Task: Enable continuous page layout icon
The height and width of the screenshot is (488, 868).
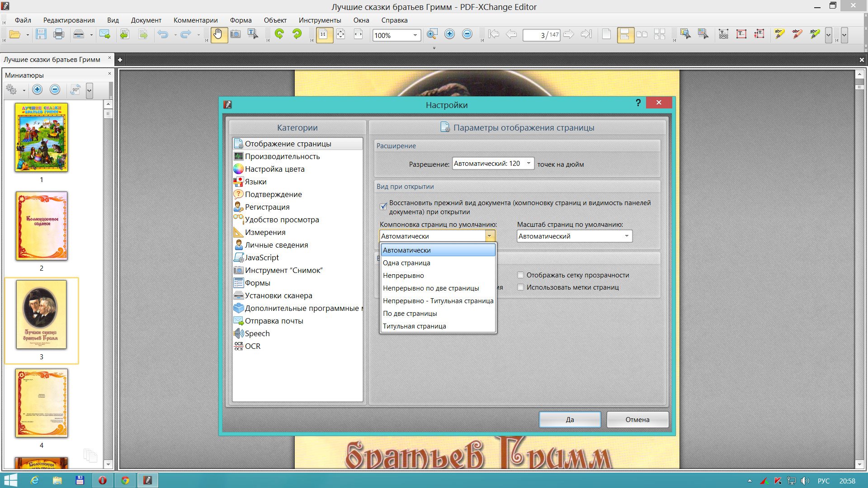Action: coord(625,35)
